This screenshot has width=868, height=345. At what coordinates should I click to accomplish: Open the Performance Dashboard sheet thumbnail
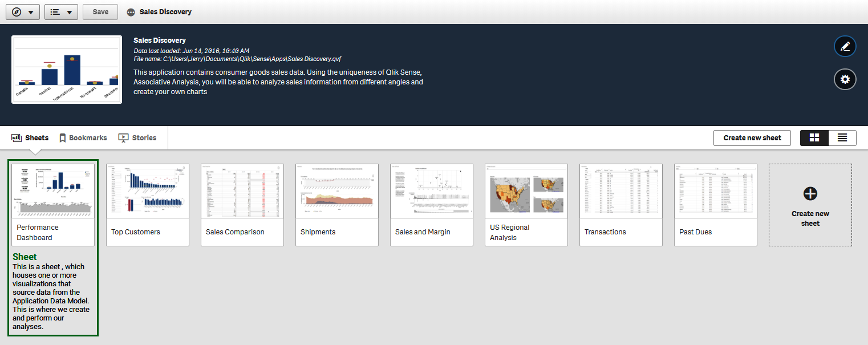53,191
